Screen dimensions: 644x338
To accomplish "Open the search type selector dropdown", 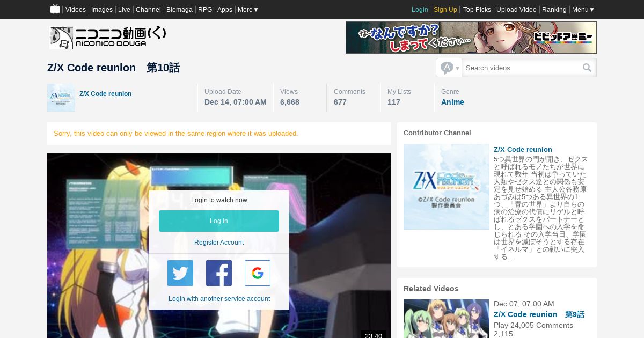I will 449,68.
